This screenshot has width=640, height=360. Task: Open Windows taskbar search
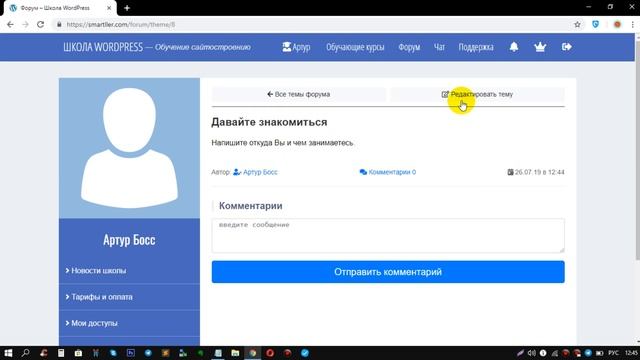tap(25, 353)
